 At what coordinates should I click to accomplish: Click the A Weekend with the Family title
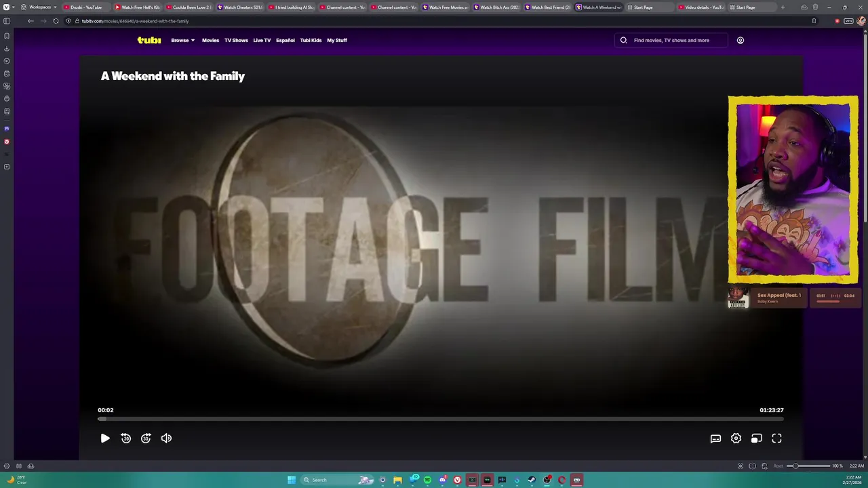[x=173, y=76]
